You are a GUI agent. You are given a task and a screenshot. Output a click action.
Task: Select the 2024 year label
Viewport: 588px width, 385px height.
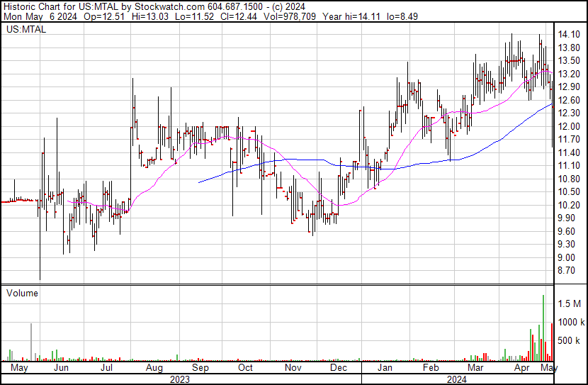coord(456,379)
